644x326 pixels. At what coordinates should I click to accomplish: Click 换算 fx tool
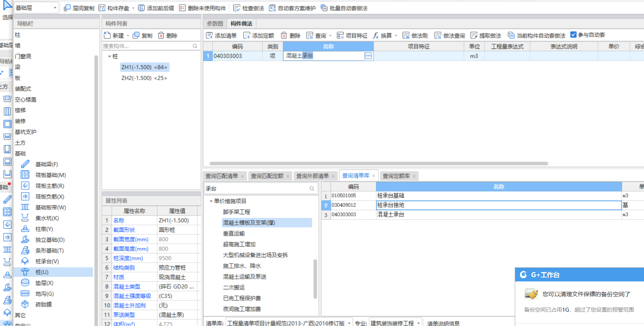point(382,35)
